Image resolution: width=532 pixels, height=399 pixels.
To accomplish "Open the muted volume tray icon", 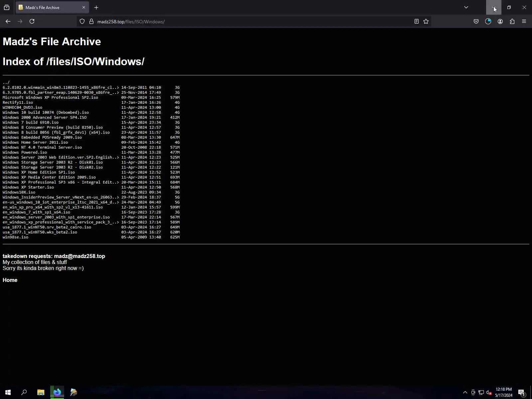I will tap(489, 392).
